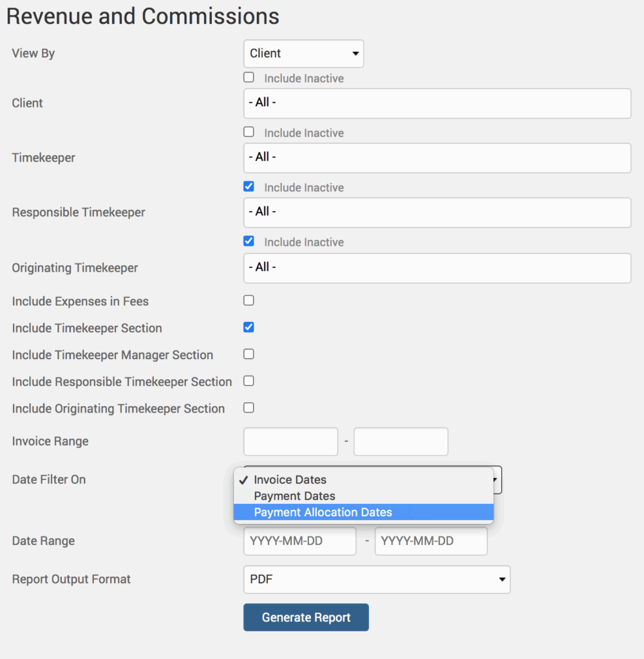Uncheck Include Inactive above Originating Timekeeper
644x659 pixels.
249,241
